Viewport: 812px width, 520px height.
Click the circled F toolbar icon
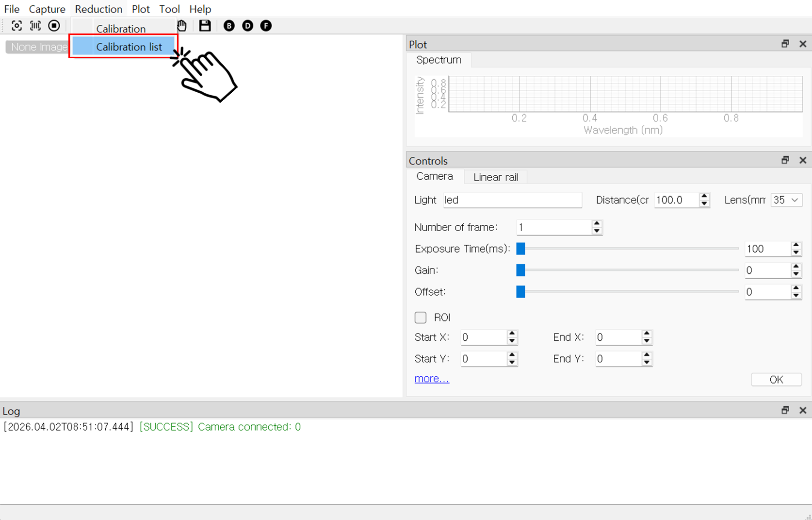(266, 26)
